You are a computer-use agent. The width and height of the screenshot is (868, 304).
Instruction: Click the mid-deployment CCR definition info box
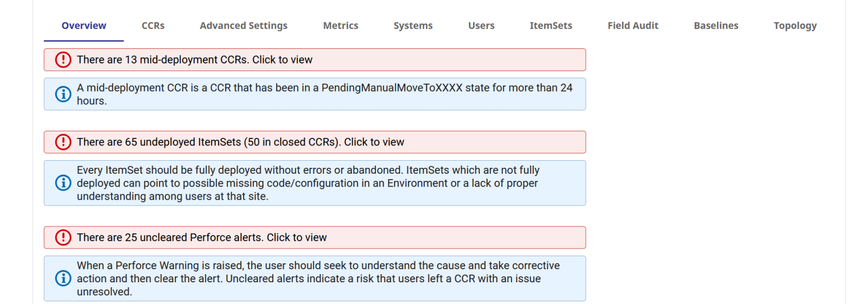click(324, 94)
